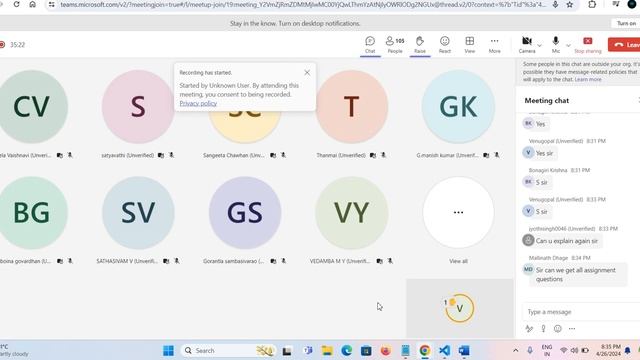Bookmark this page with the star icon
Viewport: 640px width, 360px height.
570,4
